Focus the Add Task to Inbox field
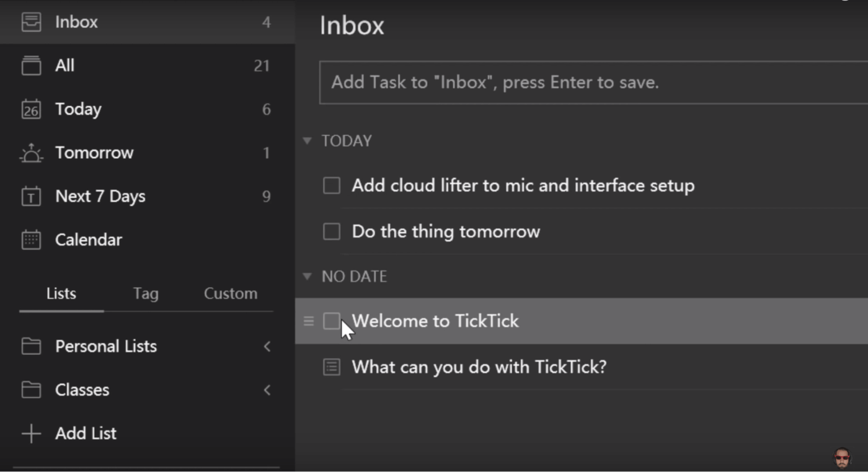 click(x=593, y=82)
